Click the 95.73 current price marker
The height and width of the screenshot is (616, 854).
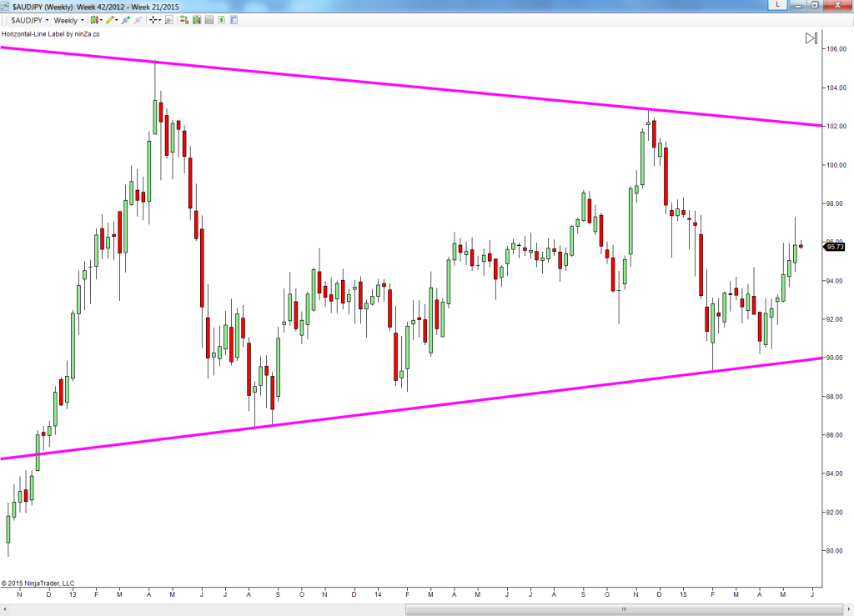pos(834,247)
